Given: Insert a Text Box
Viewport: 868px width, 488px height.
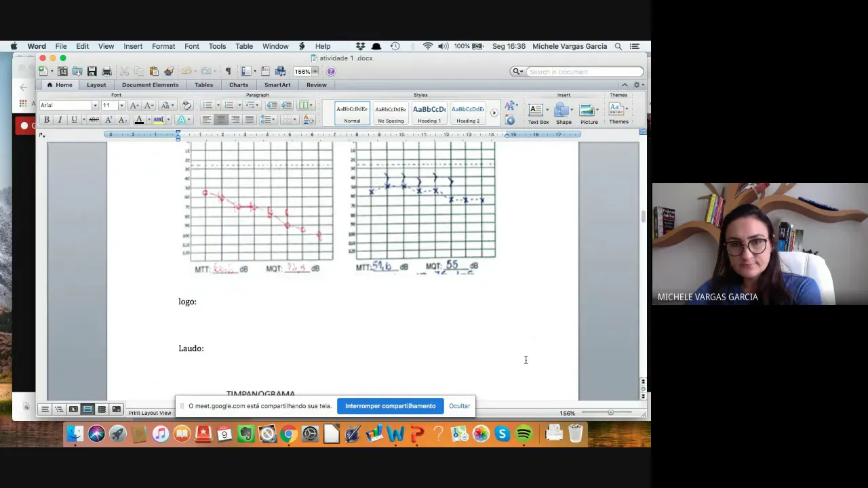Looking at the screenshot, I should tap(538, 113).
